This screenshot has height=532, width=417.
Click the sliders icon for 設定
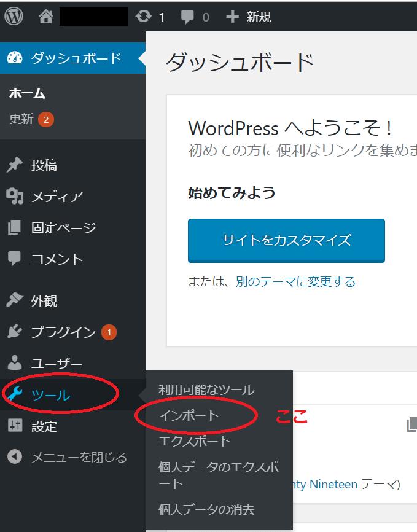coord(15,426)
